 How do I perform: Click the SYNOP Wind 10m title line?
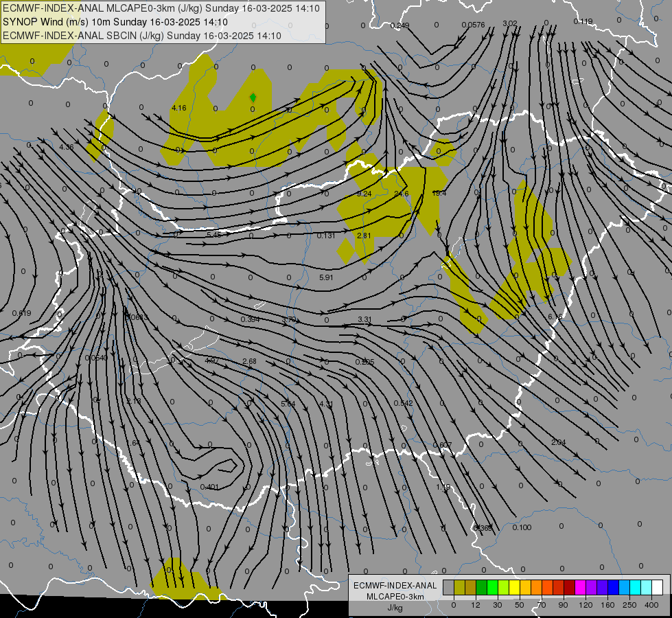(x=115, y=22)
